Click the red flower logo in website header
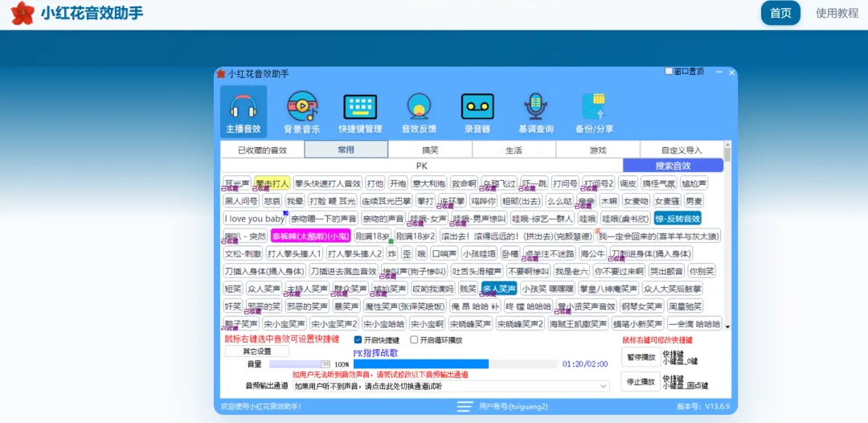This screenshot has height=423, width=868. coord(23,14)
